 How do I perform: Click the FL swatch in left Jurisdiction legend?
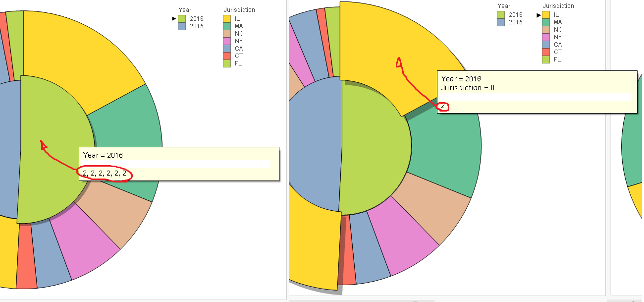coord(226,63)
